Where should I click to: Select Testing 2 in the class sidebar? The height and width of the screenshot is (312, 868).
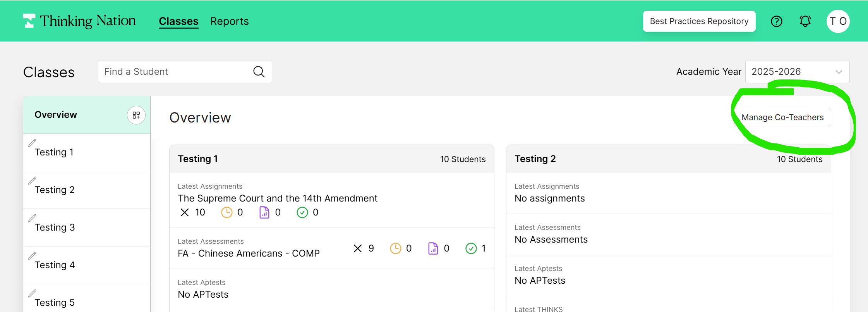click(87, 190)
